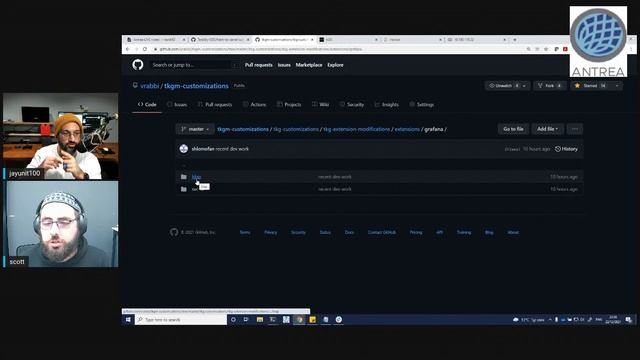Click the Windows taskbar search box
This screenshot has height=360, width=640.
click(x=181, y=320)
